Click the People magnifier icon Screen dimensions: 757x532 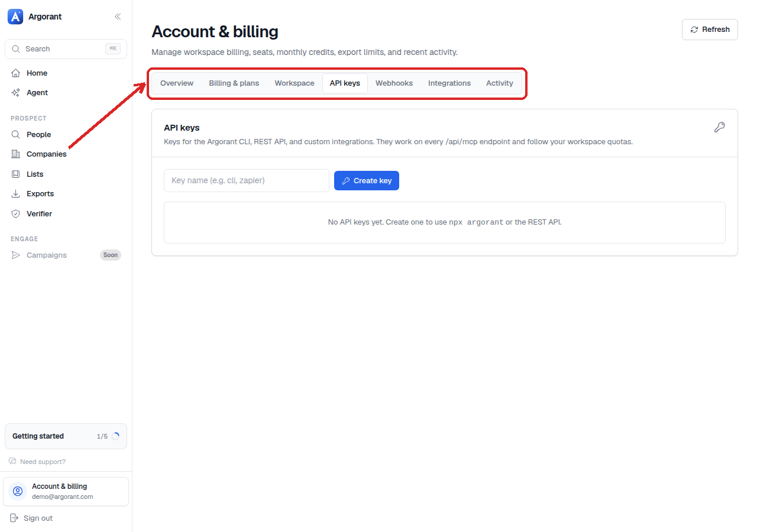click(16, 135)
